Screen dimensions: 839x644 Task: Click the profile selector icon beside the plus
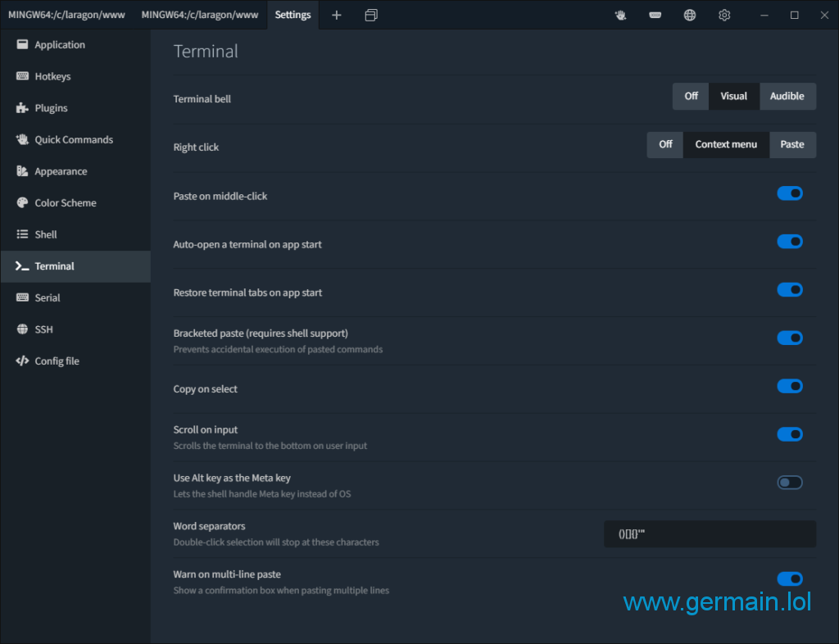pos(371,15)
